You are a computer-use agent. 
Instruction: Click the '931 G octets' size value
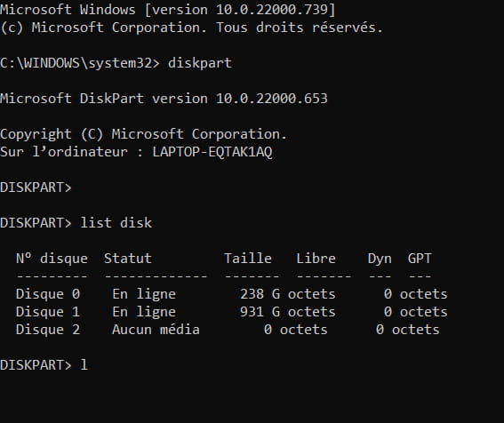[x=288, y=312]
